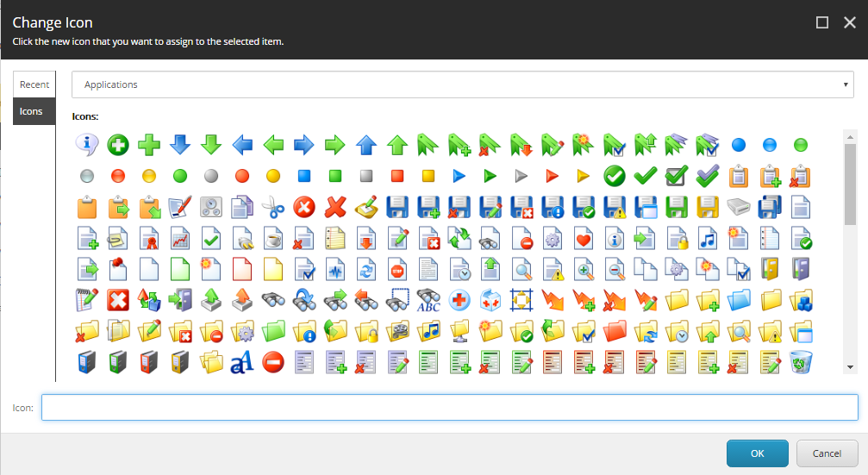
Task: Confirm with the OK button
Action: click(x=758, y=453)
